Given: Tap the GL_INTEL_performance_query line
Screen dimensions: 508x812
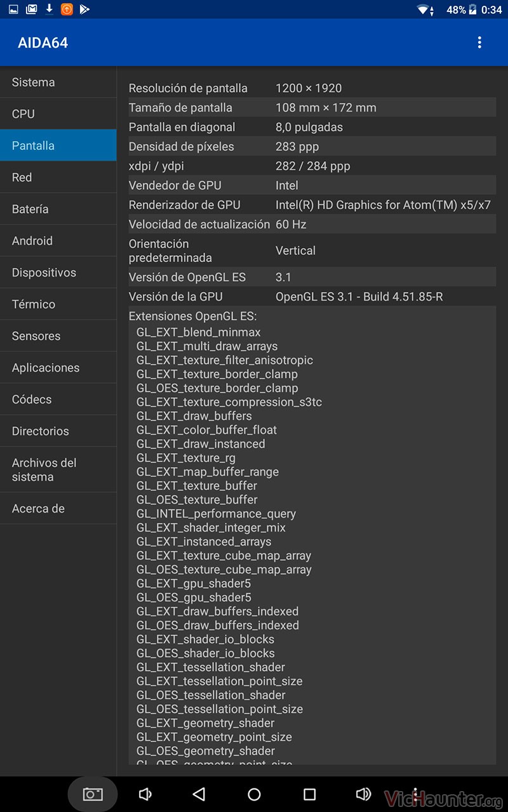Looking at the screenshot, I should (x=216, y=513).
